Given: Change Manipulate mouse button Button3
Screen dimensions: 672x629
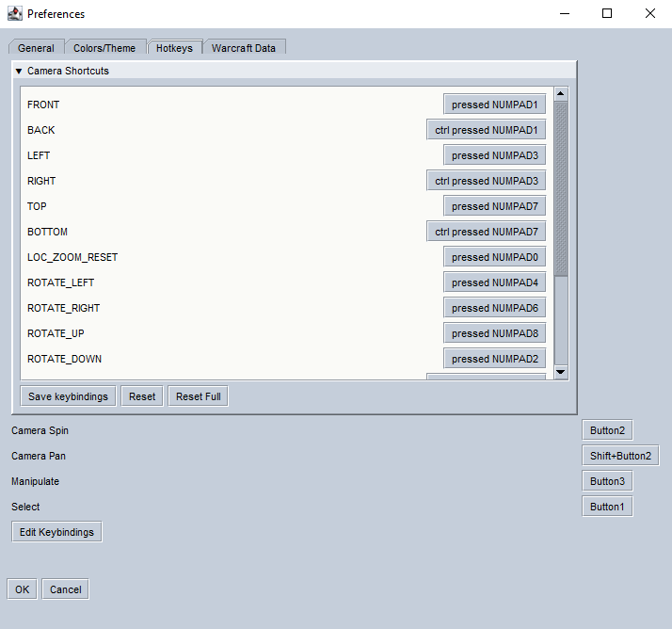Looking at the screenshot, I should click(x=607, y=481).
